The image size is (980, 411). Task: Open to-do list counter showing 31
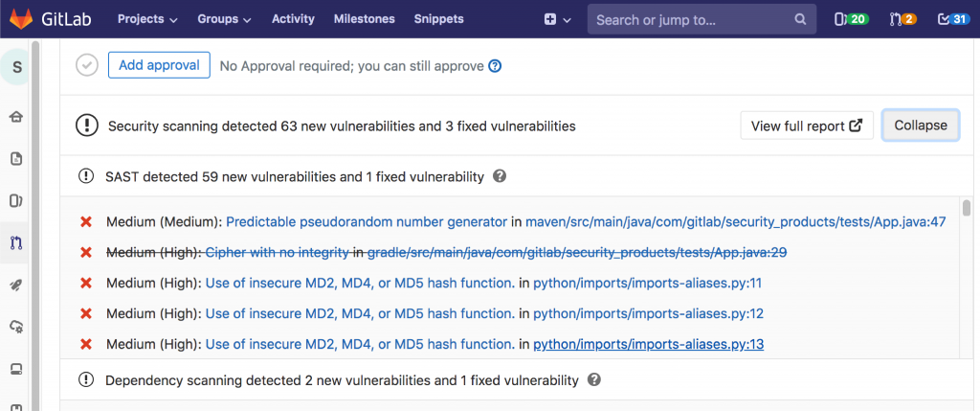tap(953, 19)
